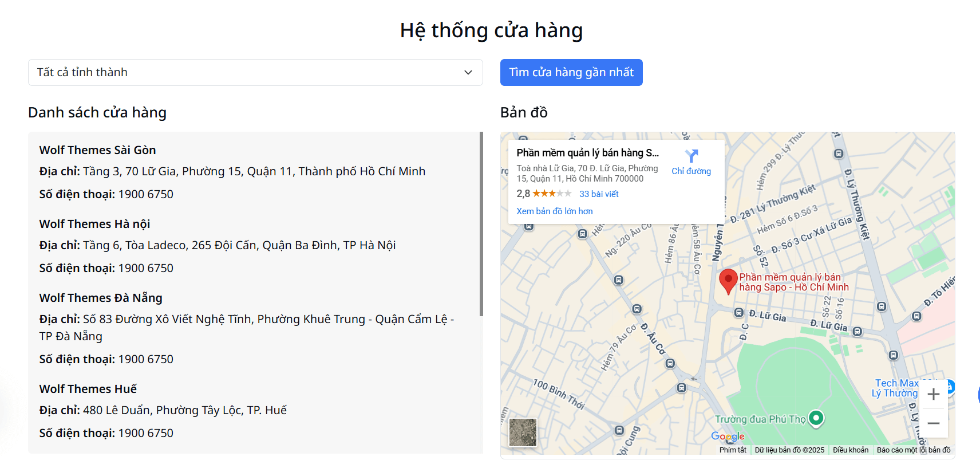Select store 'Wolf Themes Sài Gòn'
980x476 pixels.
coord(97,150)
